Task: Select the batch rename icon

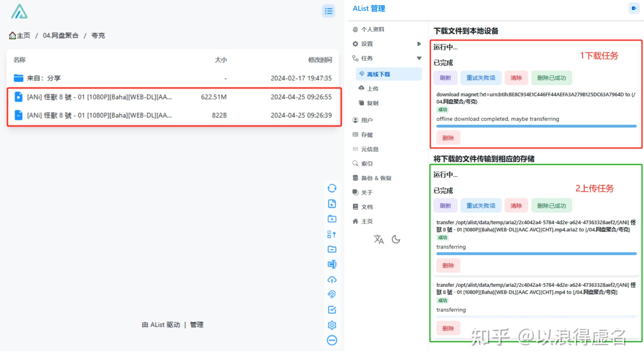Action: click(332, 234)
